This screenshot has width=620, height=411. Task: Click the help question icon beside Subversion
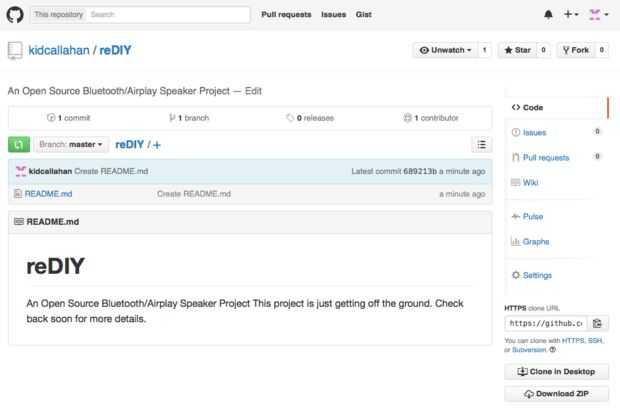[552, 350]
